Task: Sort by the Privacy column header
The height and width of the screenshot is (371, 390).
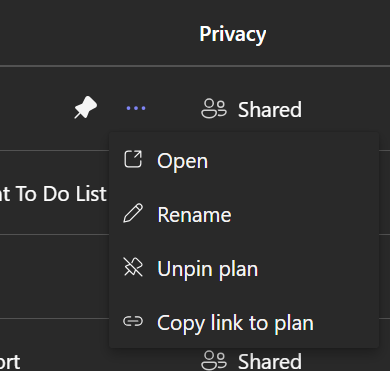Action: (x=233, y=34)
